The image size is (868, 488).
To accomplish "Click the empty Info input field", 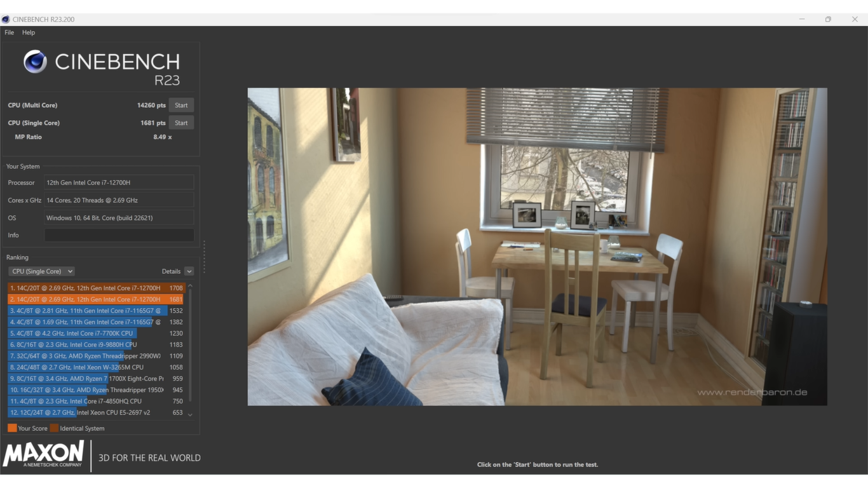I will pyautogui.click(x=119, y=235).
